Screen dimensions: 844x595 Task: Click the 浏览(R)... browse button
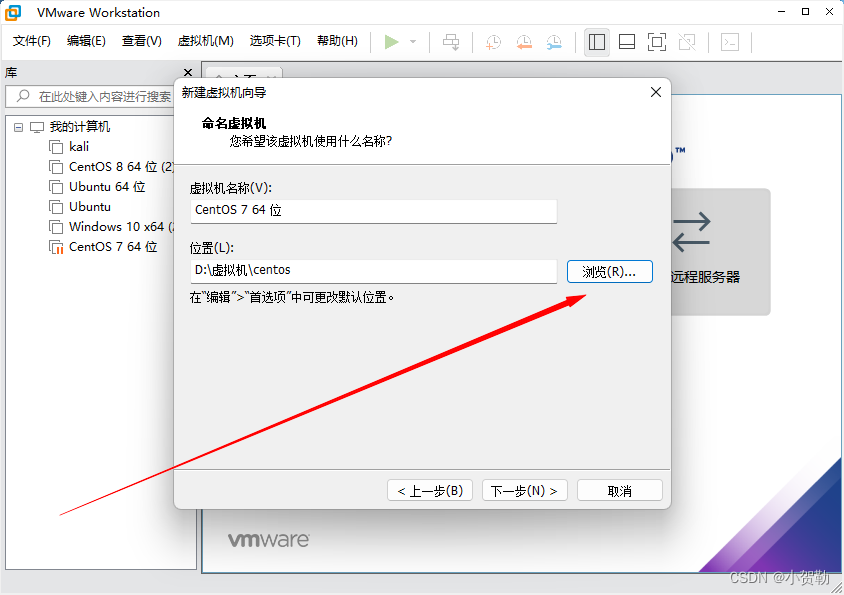pos(610,271)
